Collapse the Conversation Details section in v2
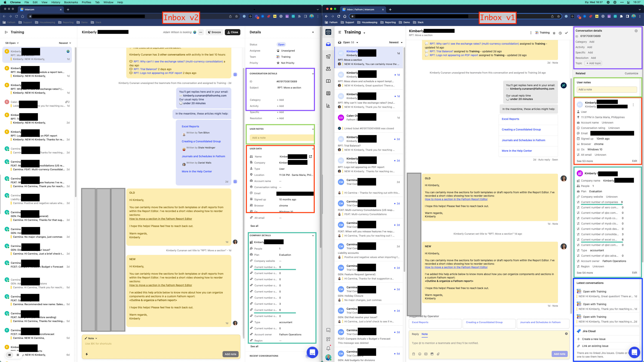This screenshot has width=644, height=362. [313, 74]
